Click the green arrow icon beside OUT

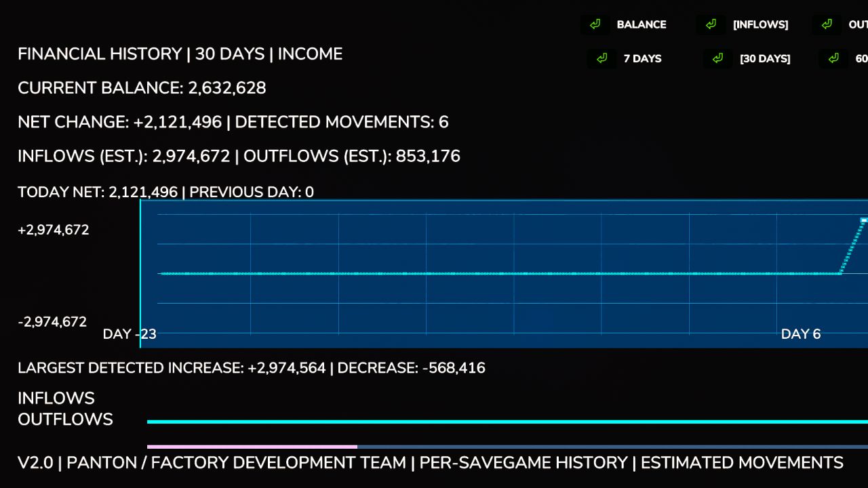(827, 24)
